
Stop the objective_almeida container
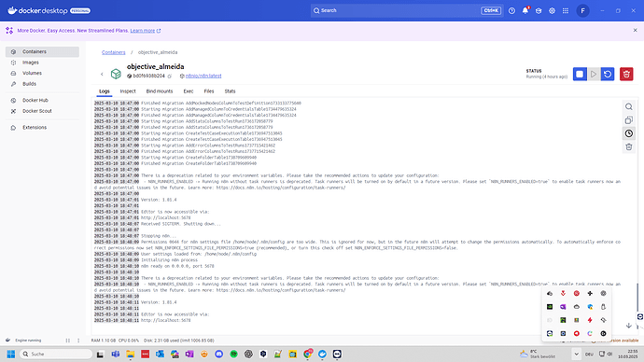pos(580,75)
